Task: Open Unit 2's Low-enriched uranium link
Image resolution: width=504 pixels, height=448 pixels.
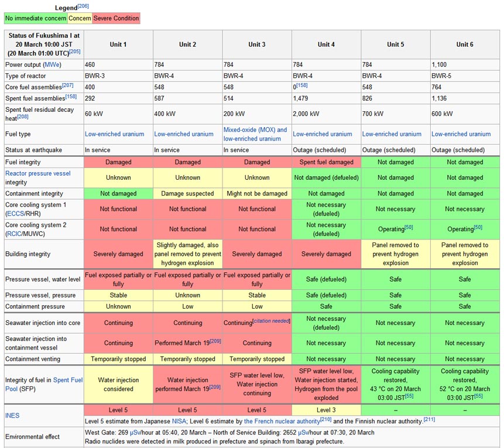Action: (x=184, y=134)
